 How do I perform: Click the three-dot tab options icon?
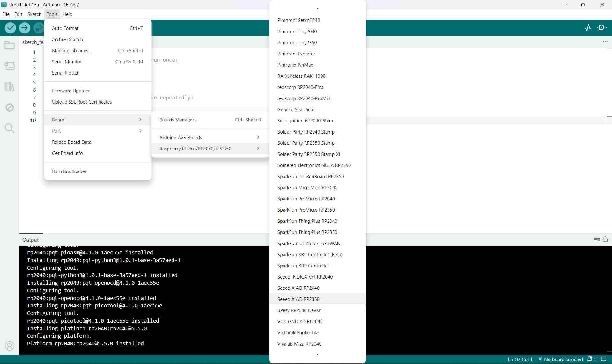coord(606,42)
